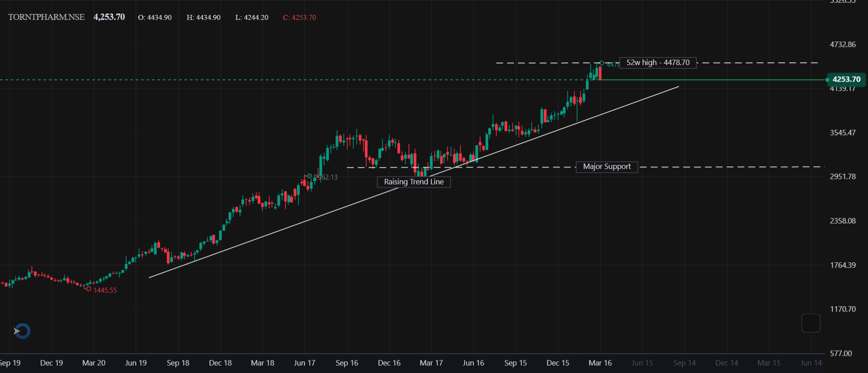Click the 1170.70 price axis label
868x373 pixels.
tap(843, 309)
